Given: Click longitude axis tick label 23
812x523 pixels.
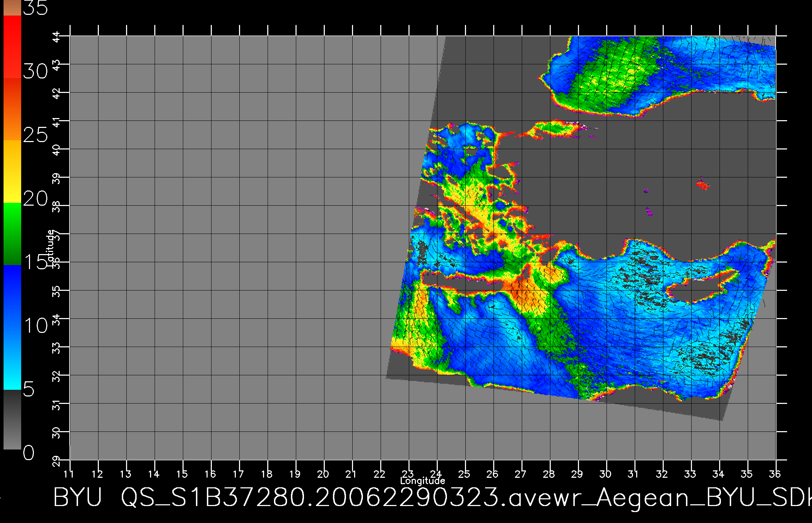Looking at the screenshot, I should click(408, 474).
